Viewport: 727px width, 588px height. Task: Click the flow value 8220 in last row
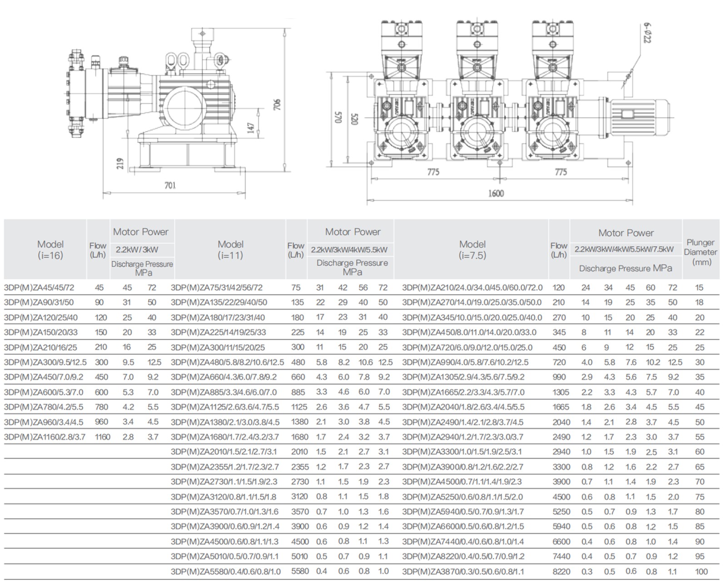561,572
